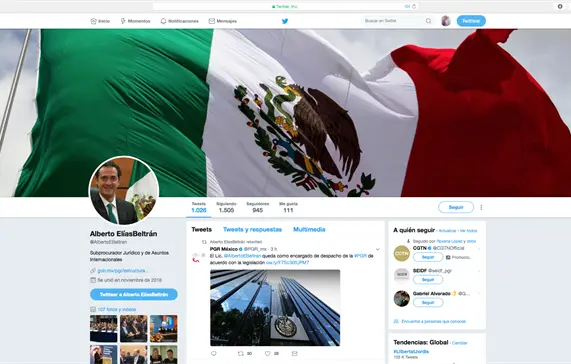Expand the PGR México tweet chevron menu
571x364 pixels.
click(378, 249)
